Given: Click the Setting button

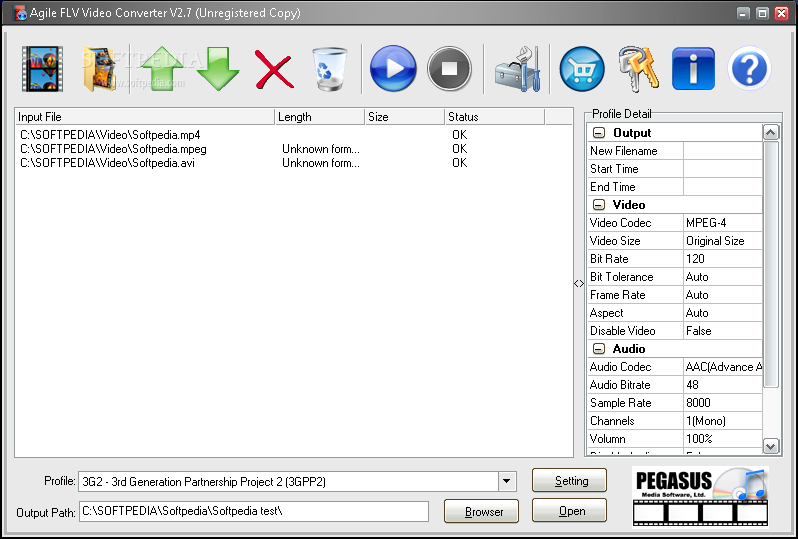Looking at the screenshot, I should tap(569, 480).
